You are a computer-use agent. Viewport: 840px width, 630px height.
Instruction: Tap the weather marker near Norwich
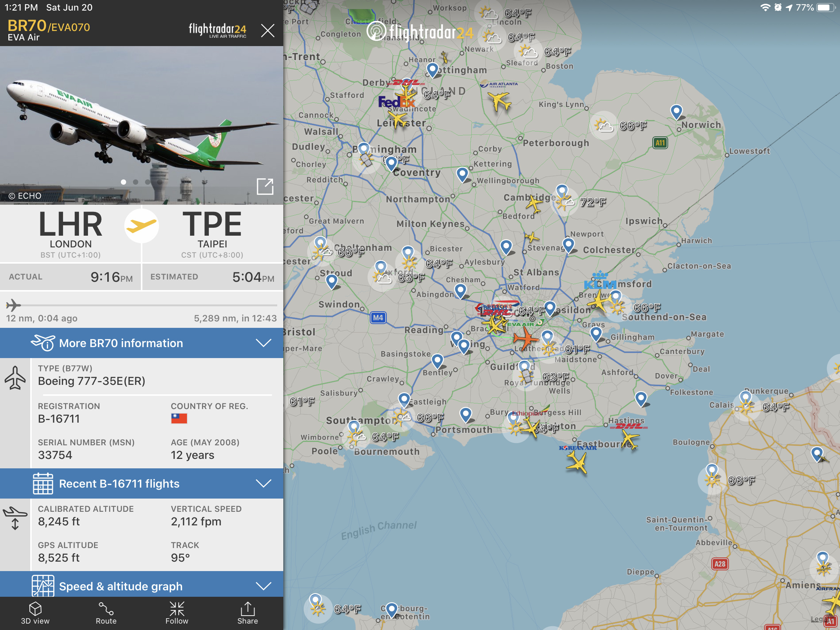coord(604,125)
